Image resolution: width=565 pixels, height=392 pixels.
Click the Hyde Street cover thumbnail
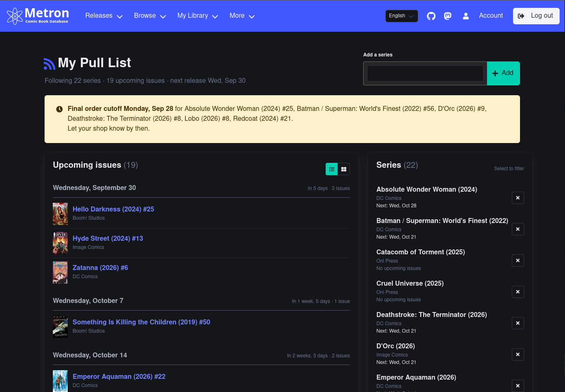pos(60,243)
